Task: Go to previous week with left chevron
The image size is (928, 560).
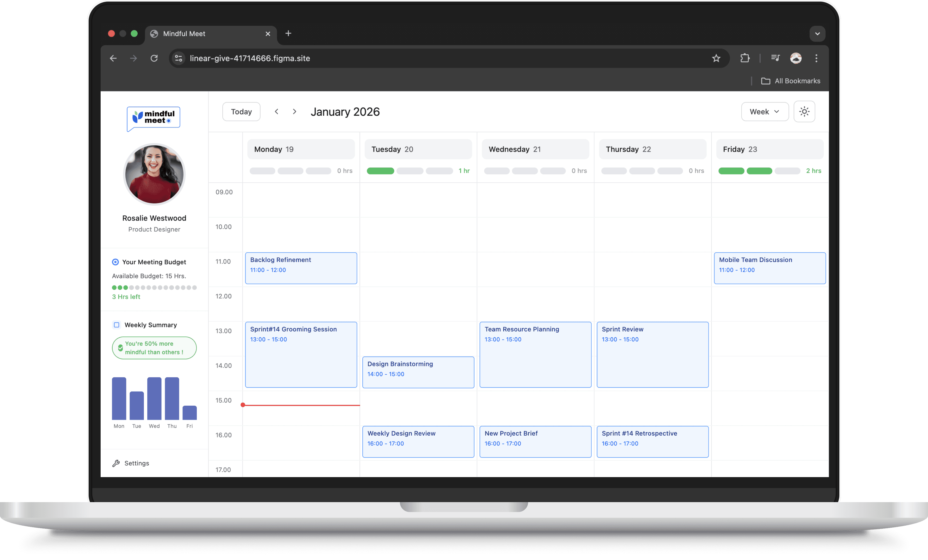Action: (x=276, y=112)
